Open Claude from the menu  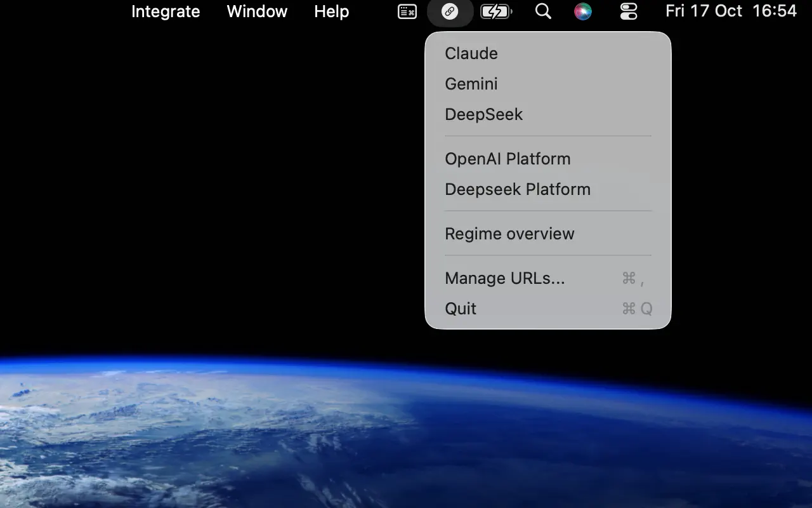point(471,53)
